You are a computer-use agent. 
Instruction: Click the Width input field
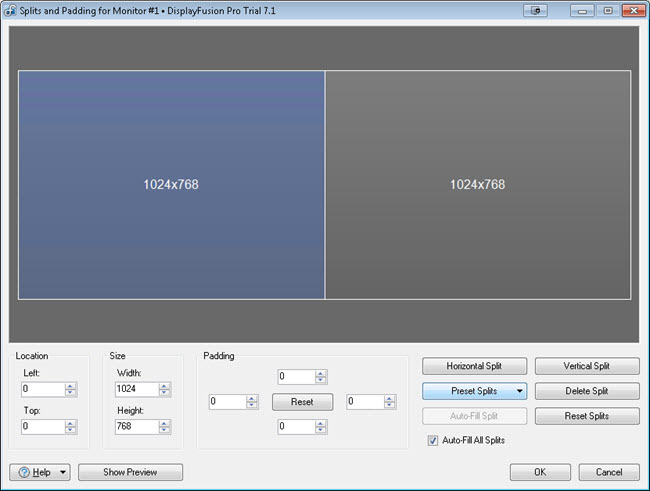[x=137, y=389]
